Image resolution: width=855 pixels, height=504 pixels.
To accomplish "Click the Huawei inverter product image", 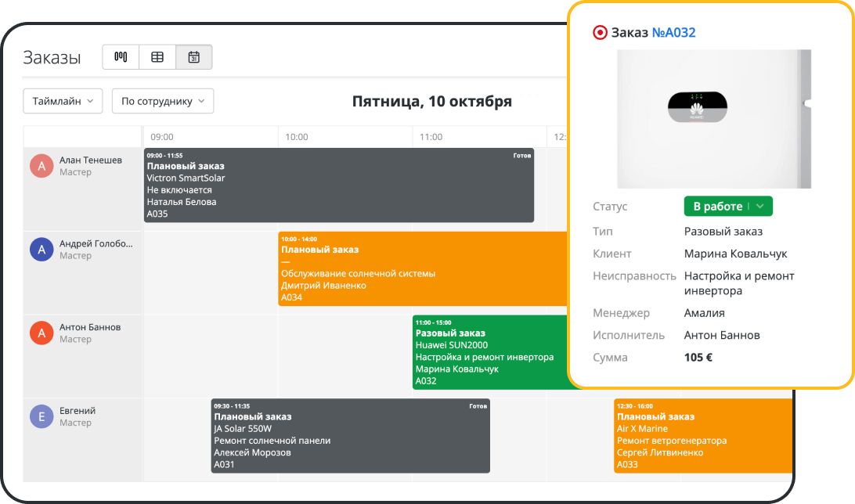I will (x=713, y=119).
